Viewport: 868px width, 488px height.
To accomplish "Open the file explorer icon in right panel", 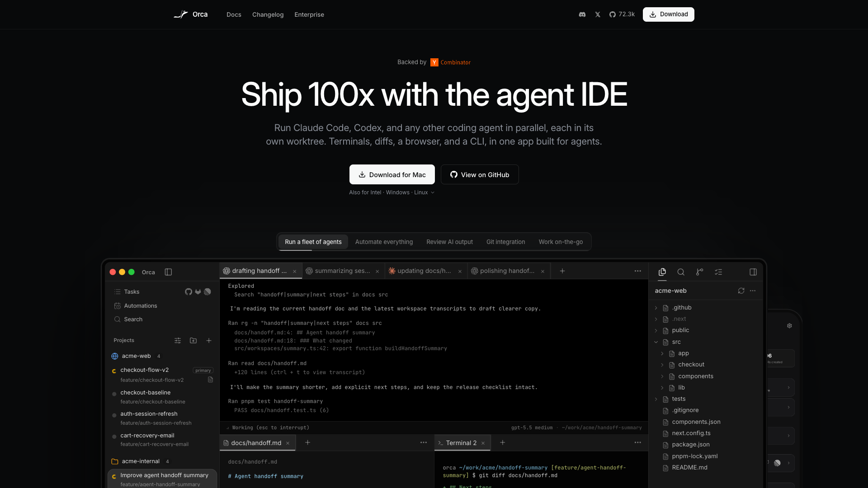I will pyautogui.click(x=662, y=272).
